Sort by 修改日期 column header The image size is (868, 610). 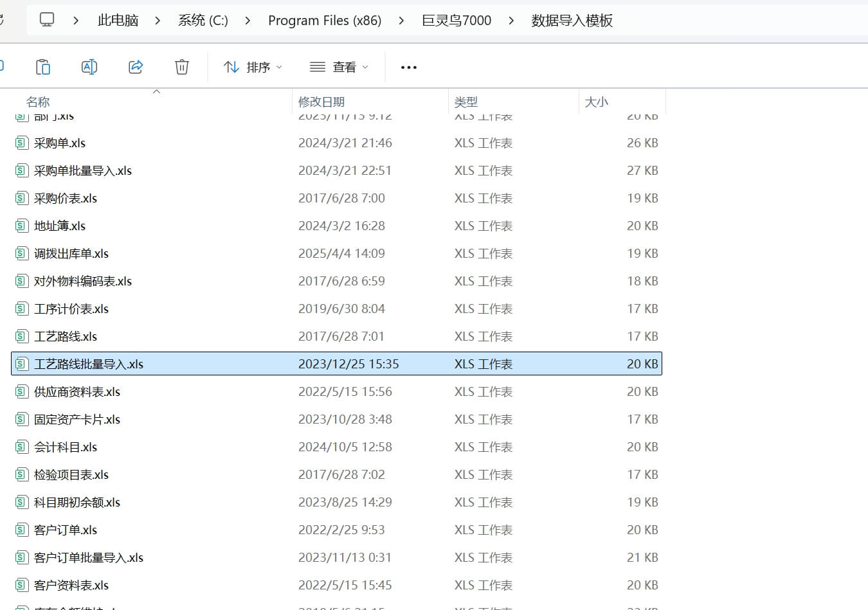(321, 102)
